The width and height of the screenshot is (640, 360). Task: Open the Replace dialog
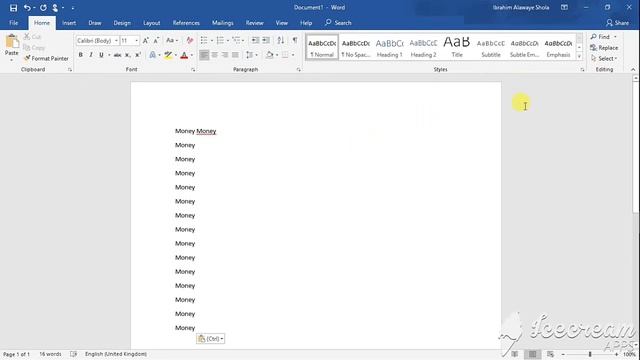[x=604, y=48]
